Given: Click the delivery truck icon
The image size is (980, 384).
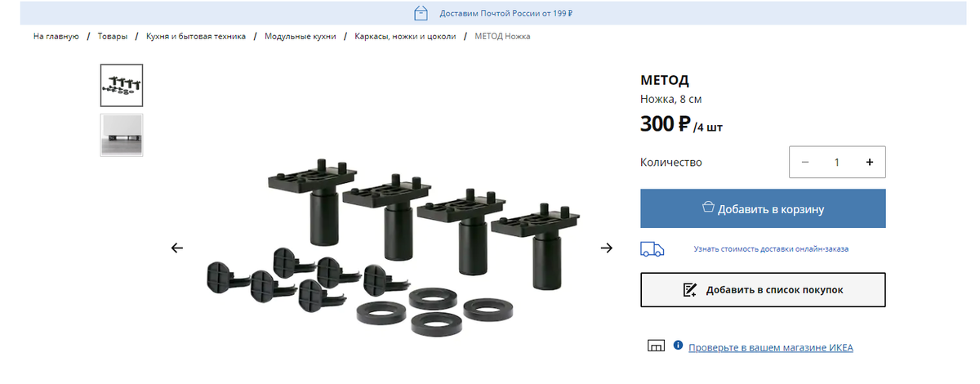Looking at the screenshot, I should click(x=653, y=248).
